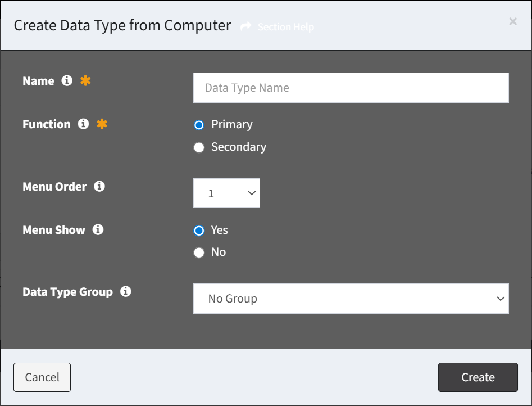The height and width of the screenshot is (406, 532).
Task: Expand the Data Type Group dropdown
Action: tap(351, 299)
